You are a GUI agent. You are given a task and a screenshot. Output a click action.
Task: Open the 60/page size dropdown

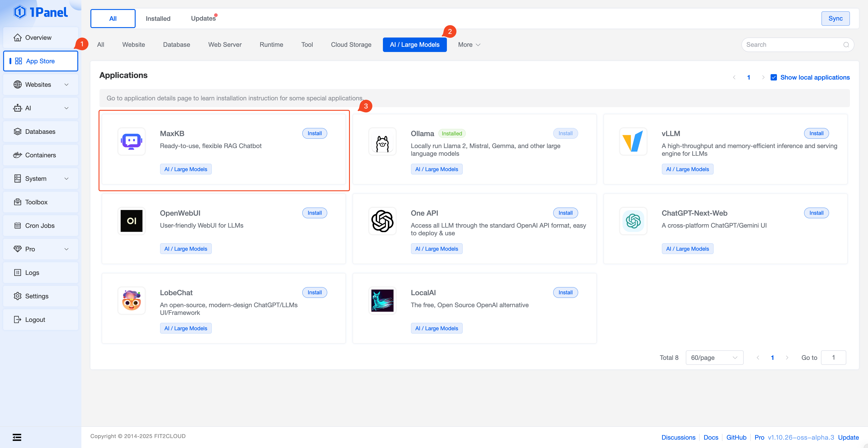pos(714,358)
